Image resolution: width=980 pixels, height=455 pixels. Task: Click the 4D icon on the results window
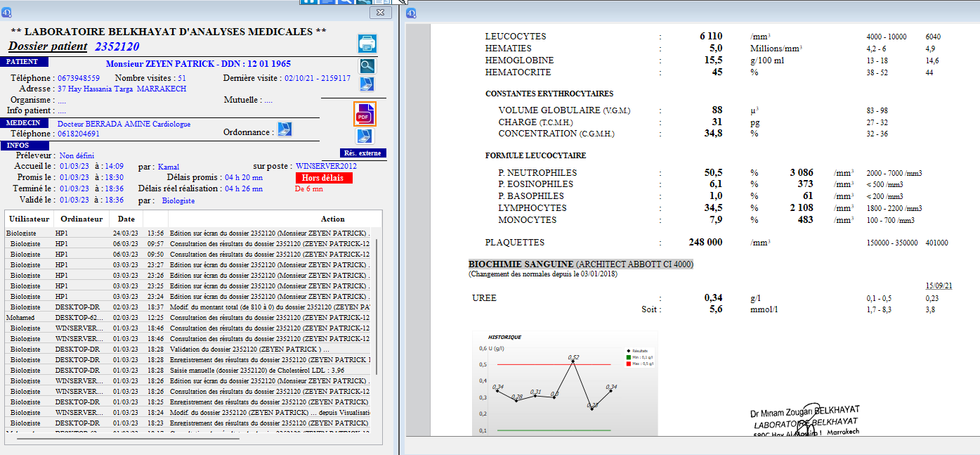(411, 13)
